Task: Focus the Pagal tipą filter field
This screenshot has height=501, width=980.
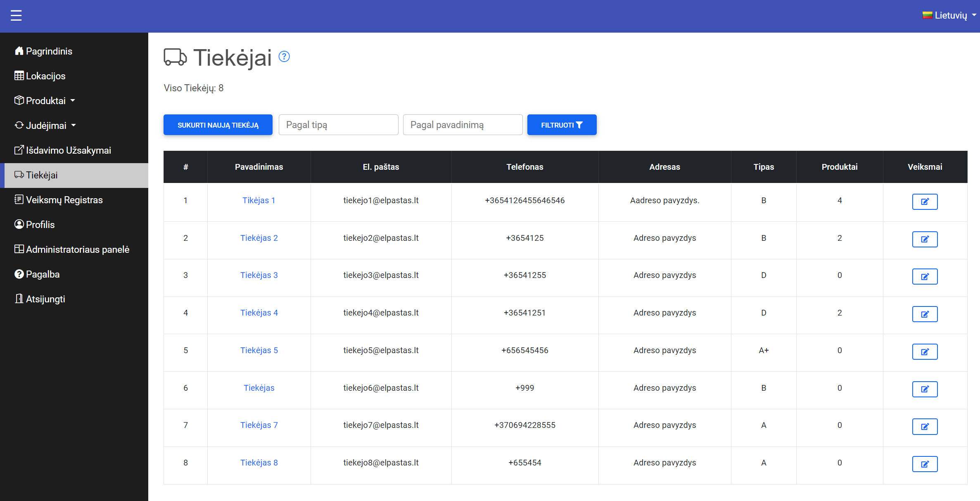Action: [x=338, y=125]
